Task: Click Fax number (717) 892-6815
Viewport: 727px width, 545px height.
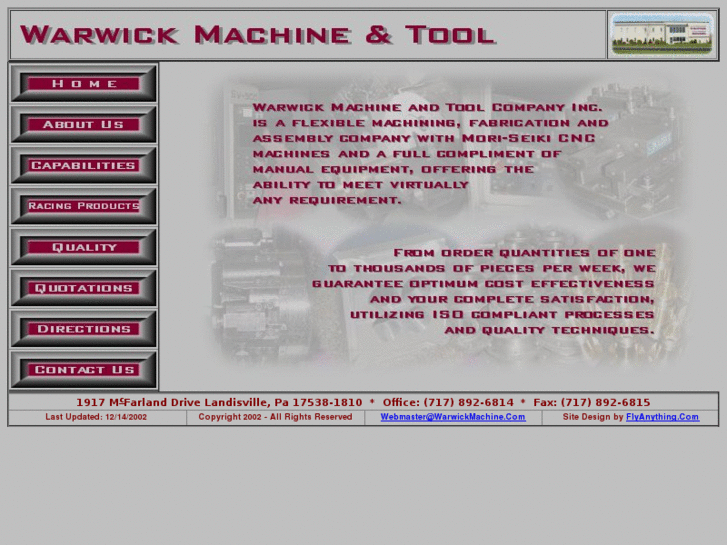Action: pyautogui.click(x=592, y=402)
